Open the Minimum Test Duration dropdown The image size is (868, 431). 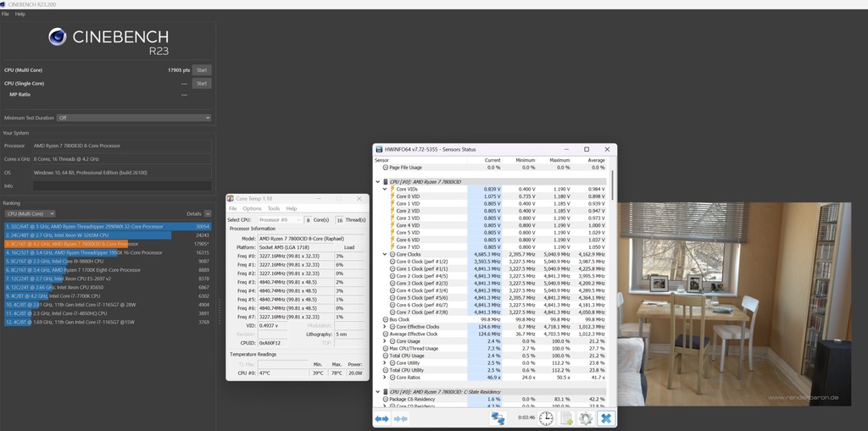(x=135, y=118)
